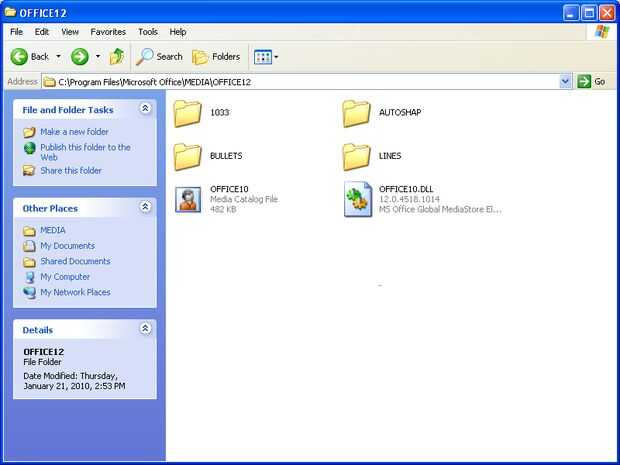Screen dimensions: 620x465
Task: Click the Make a new folder icon
Action: click(29, 132)
